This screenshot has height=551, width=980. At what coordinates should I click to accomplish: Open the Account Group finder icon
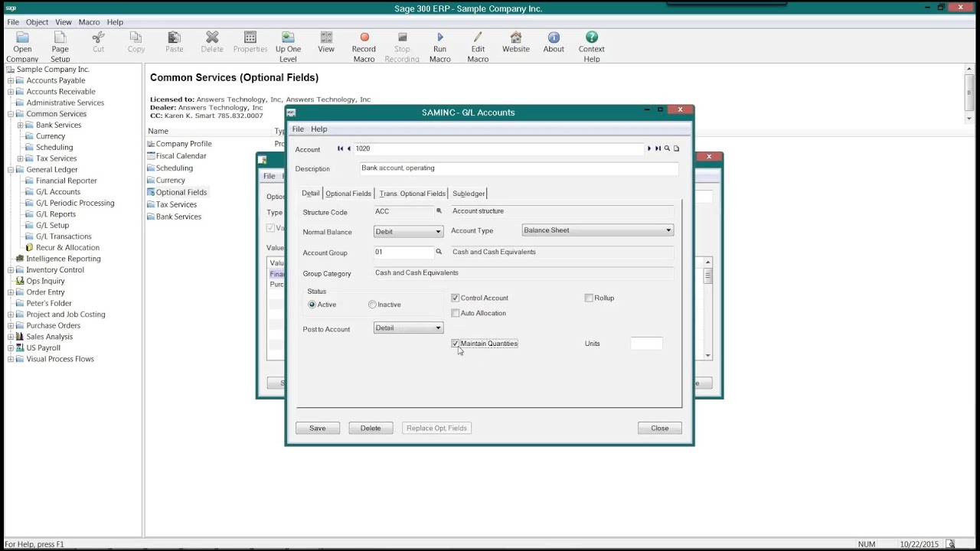(x=439, y=252)
